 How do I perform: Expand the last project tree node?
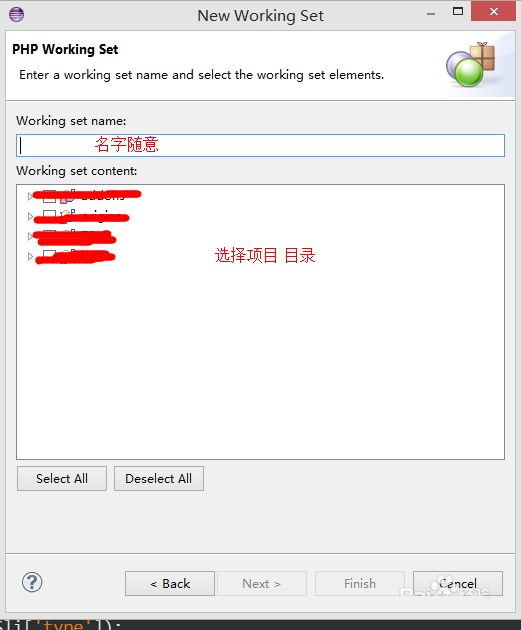click(30, 256)
